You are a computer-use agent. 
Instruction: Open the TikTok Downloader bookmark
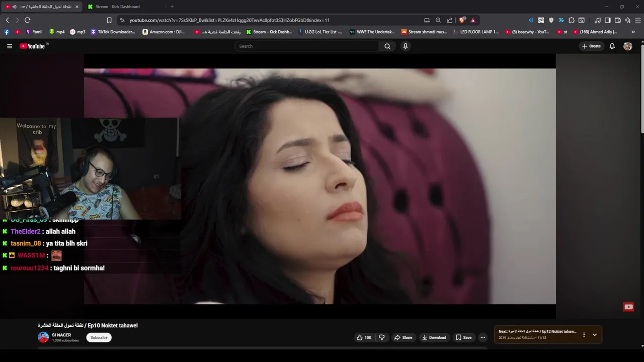(x=113, y=32)
